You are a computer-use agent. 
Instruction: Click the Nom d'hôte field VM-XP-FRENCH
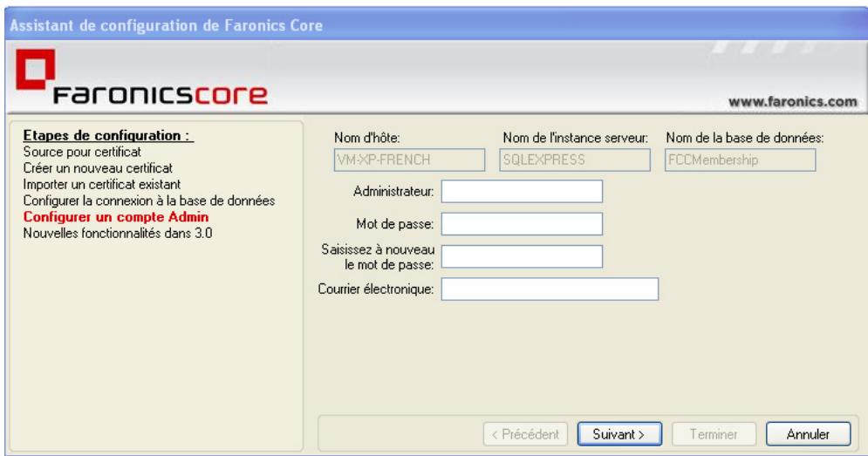point(410,160)
